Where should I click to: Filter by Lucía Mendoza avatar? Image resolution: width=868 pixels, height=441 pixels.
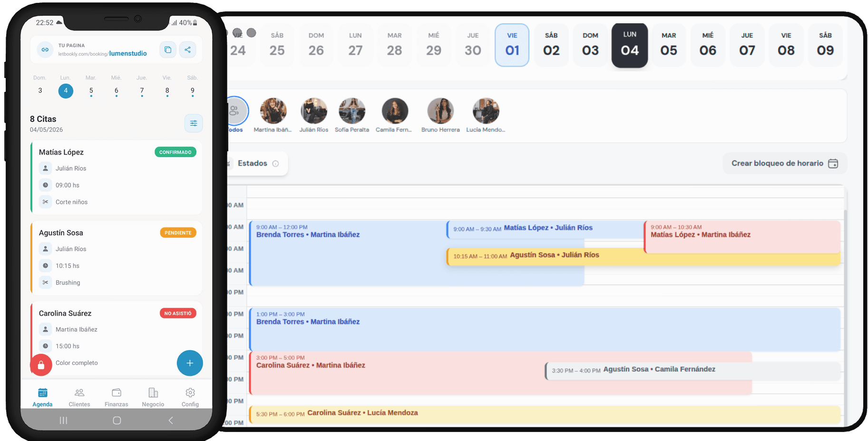486,111
